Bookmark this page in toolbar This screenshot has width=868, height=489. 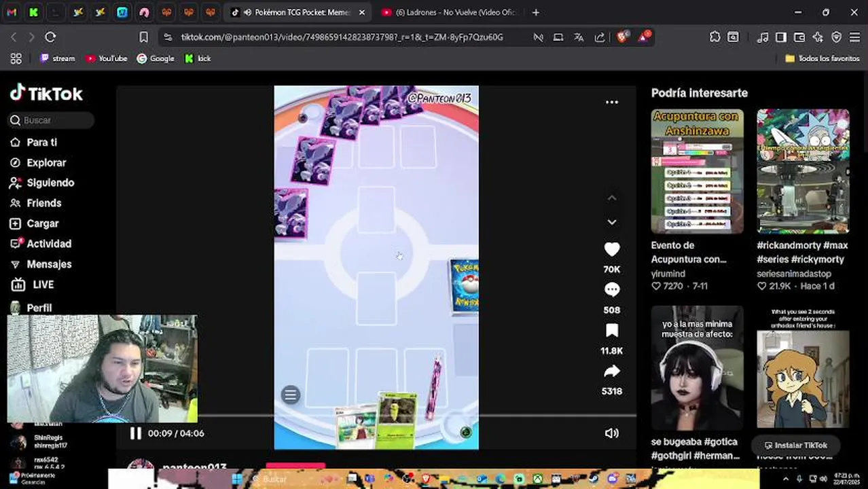(x=143, y=37)
